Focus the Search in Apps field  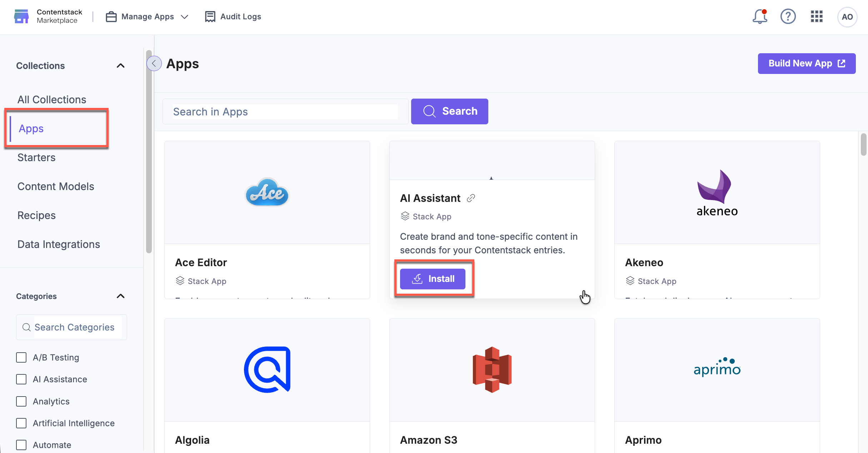[x=285, y=111]
